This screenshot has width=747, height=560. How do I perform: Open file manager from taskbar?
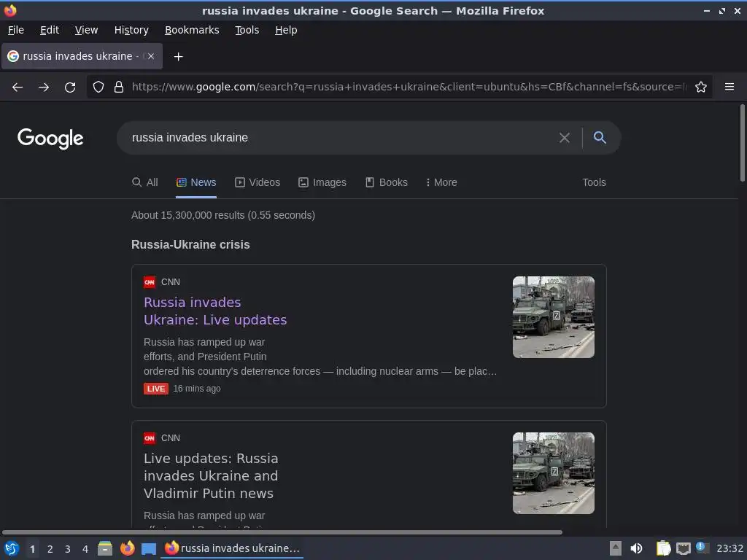(105, 548)
